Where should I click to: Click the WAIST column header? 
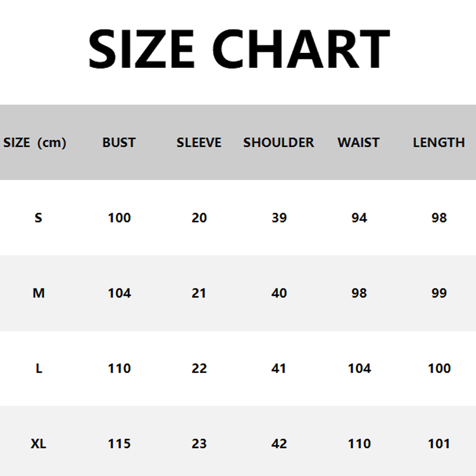point(358,143)
